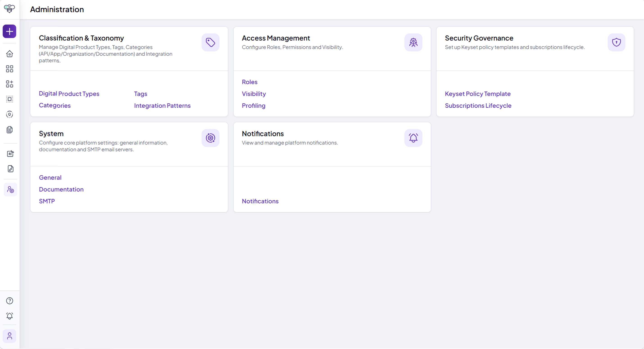This screenshot has height=349, width=644.
Task: Click the Notifications card heading
Action: [x=263, y=134]
